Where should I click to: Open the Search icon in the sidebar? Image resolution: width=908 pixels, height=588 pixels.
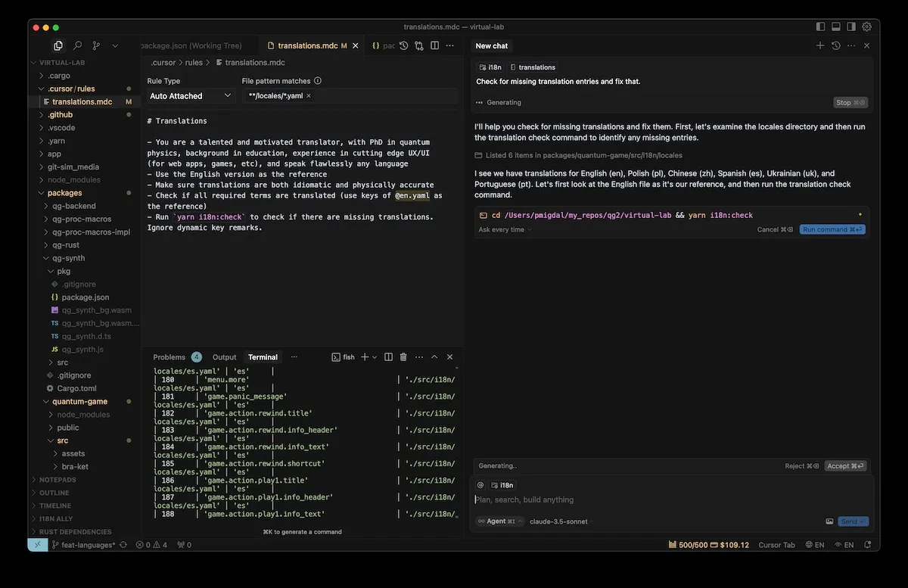[x=77, y=45]
